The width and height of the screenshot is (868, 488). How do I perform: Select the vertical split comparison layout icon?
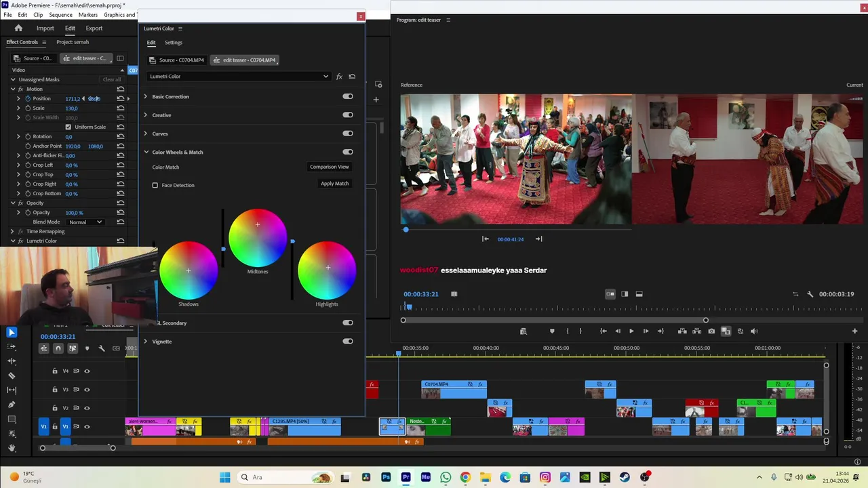pyautogui.click(x=625, y=294)
